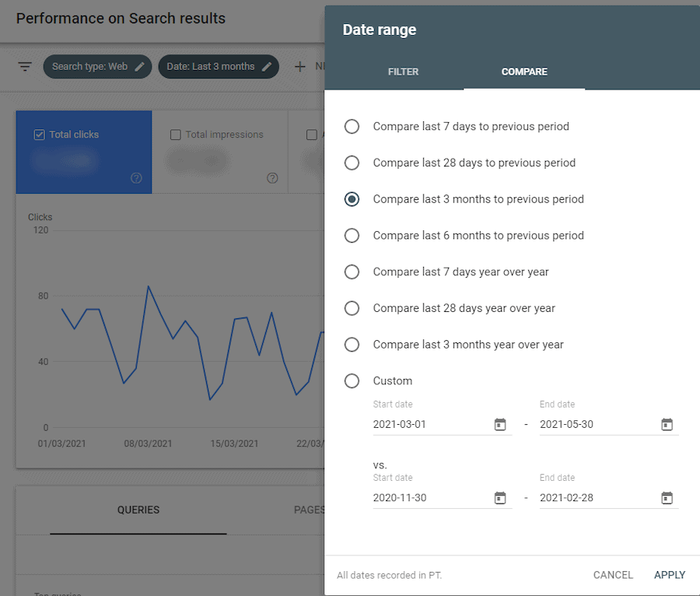Viewport: 700px width, 596px height.
Task: Open help icon on Total impressions card
Action: (272, 178)
